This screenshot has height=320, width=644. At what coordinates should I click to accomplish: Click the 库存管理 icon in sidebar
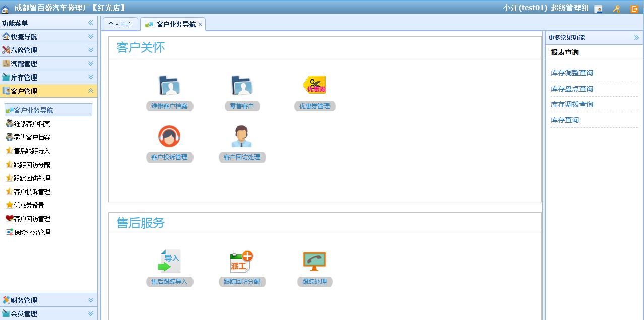(6, 77)
